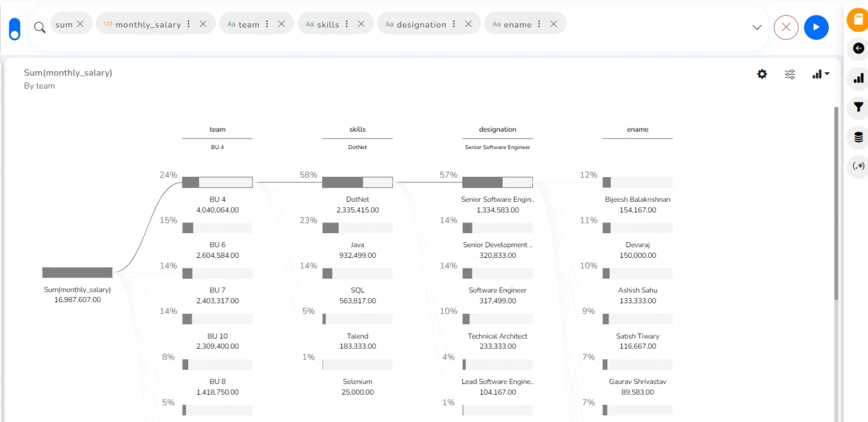Open the chart type dropdown
The width and height of the screenshot is (868, 422).
820,74
